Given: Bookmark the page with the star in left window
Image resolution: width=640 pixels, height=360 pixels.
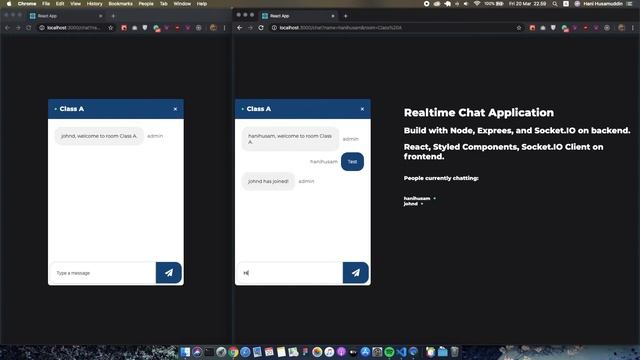Looking at the screenshot, I should (x=111, y=28).
